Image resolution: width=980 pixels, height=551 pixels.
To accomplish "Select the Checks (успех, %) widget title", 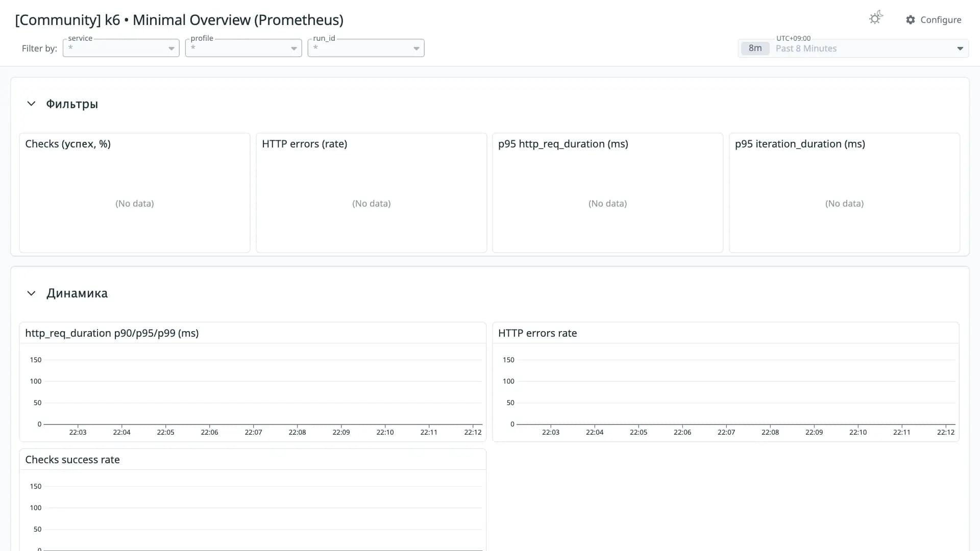I will point(68,144).
